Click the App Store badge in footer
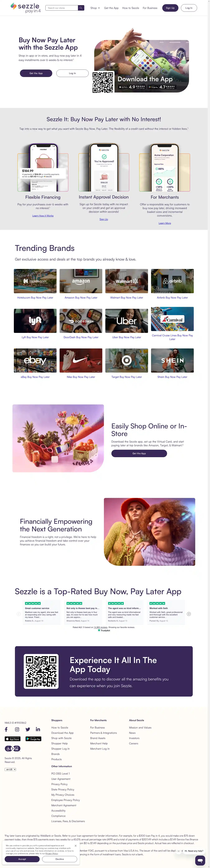 point(12,739)
